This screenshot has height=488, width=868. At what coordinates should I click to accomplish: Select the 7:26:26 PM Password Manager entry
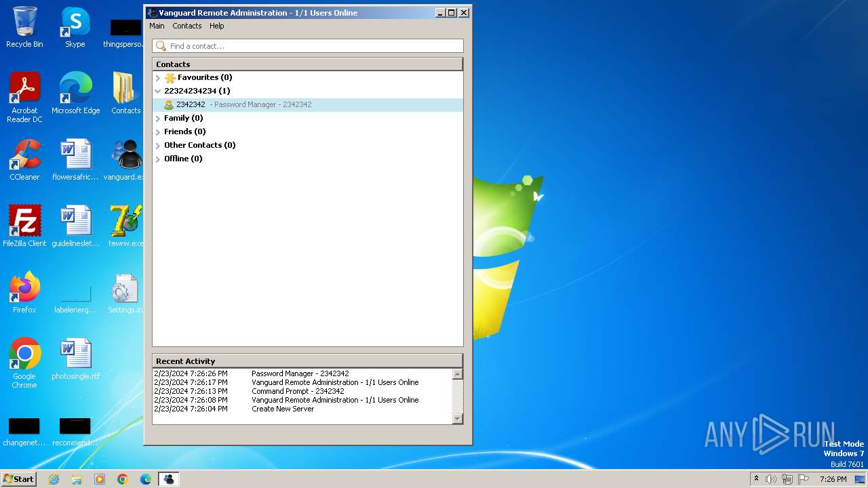302,373
